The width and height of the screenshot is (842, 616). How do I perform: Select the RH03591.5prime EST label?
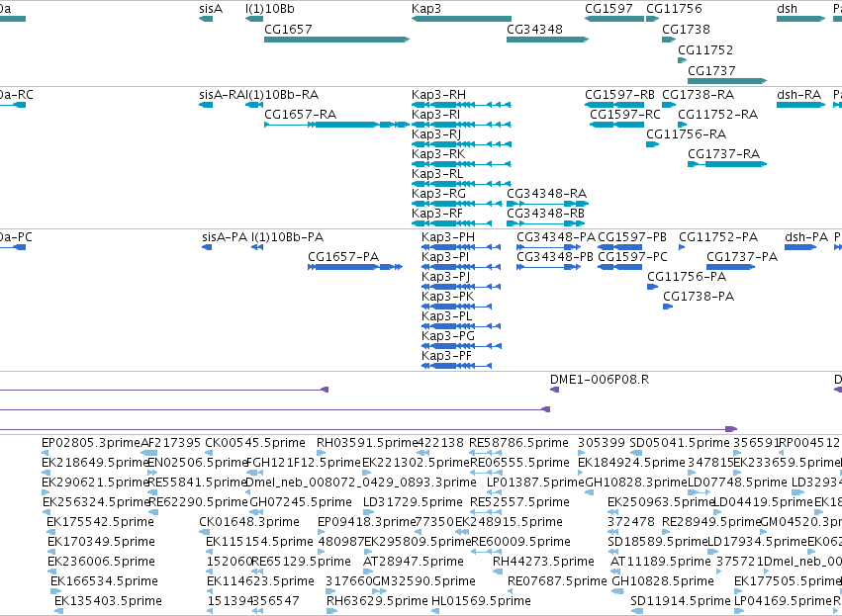tap(367, 443)
